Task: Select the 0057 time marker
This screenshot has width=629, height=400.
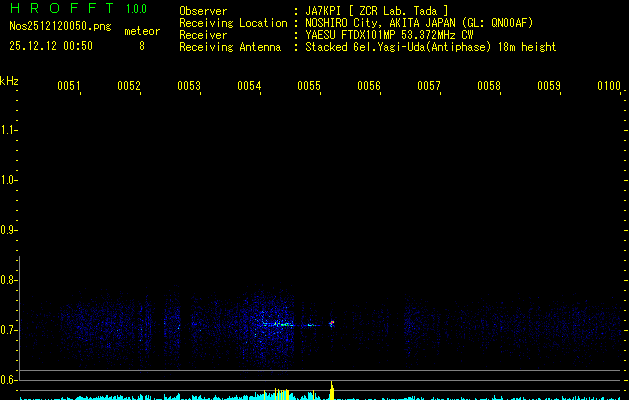Action: (429, 87)
